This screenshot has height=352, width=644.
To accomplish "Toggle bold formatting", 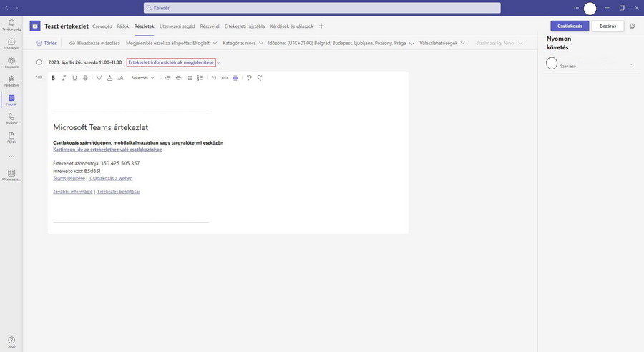I will 53,78.
